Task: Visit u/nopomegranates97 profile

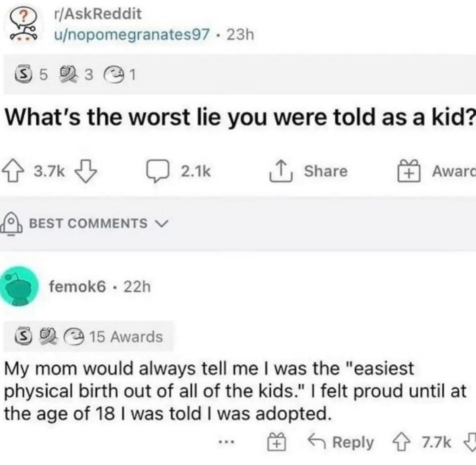Action: tap(132, 35)
